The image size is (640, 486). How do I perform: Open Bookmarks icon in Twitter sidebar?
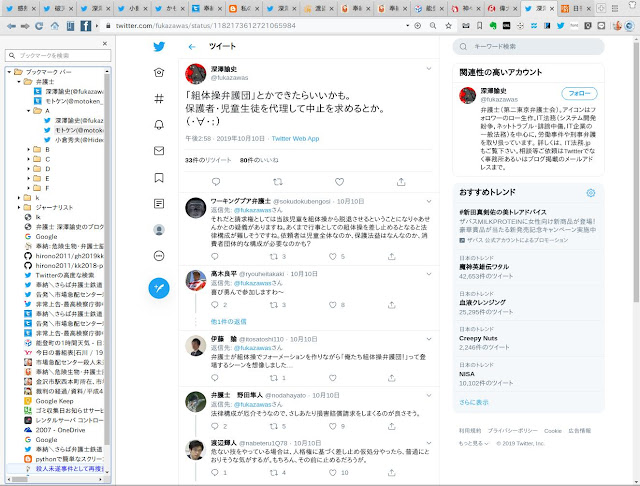159,178
